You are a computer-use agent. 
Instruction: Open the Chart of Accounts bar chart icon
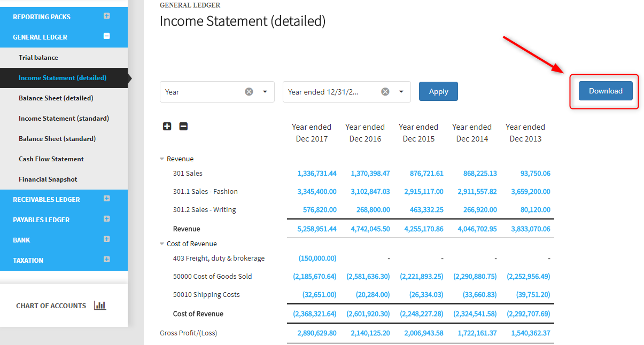[100, 305]
